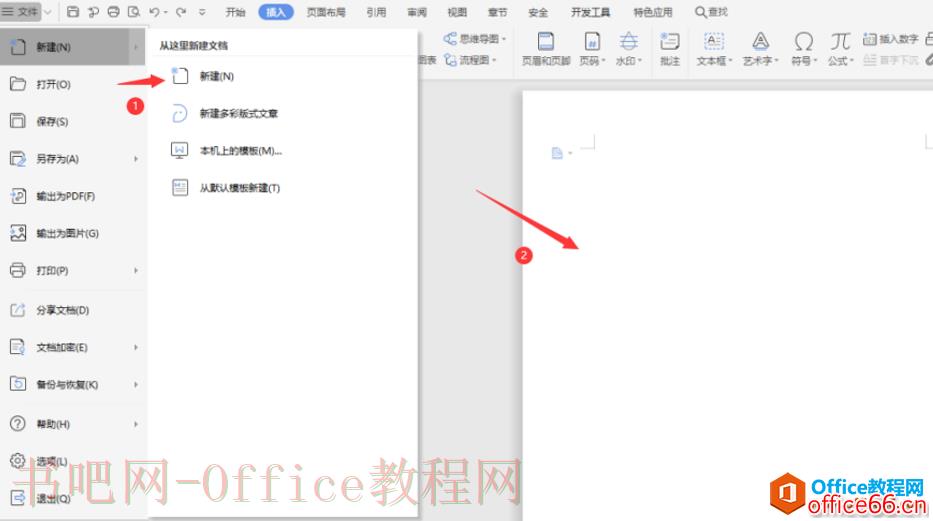Click the 艺术字 word art icon
The image size is (933, 521).
pyautogui.click(x=760, y=42)
